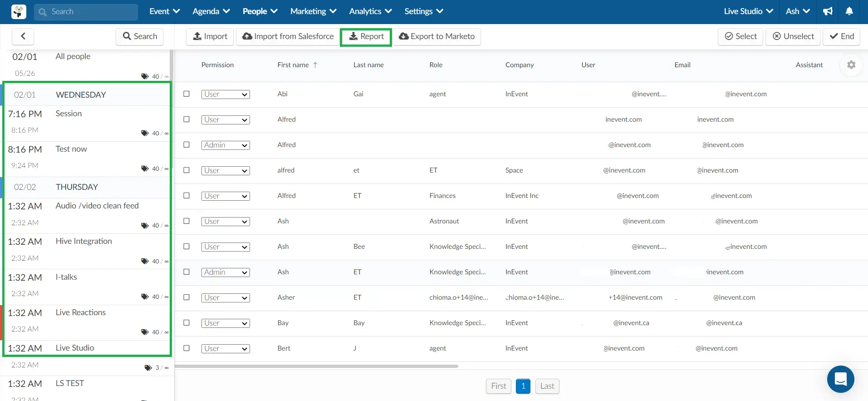Open permission dropdown for Bay
The width and height of the screenshot is (868, 401).
(x=226, y=323)
